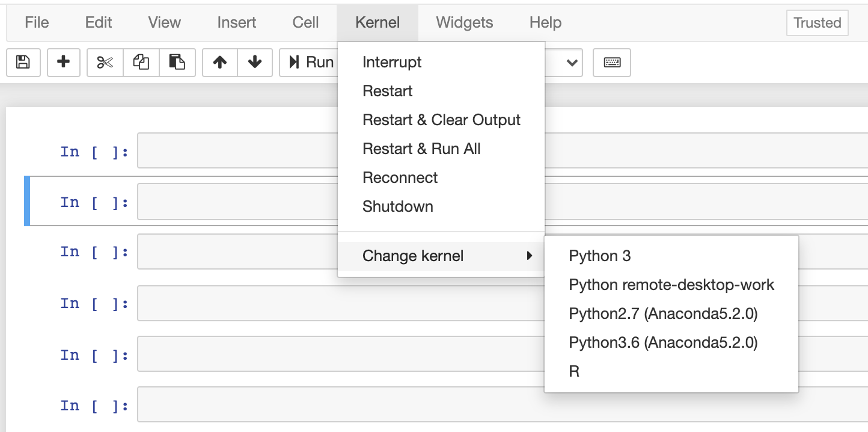Viewport: 868px width, 432px height.
Task: Open the command palette keyboard icon
Action: pyautogui.click(x=612, y=63)
